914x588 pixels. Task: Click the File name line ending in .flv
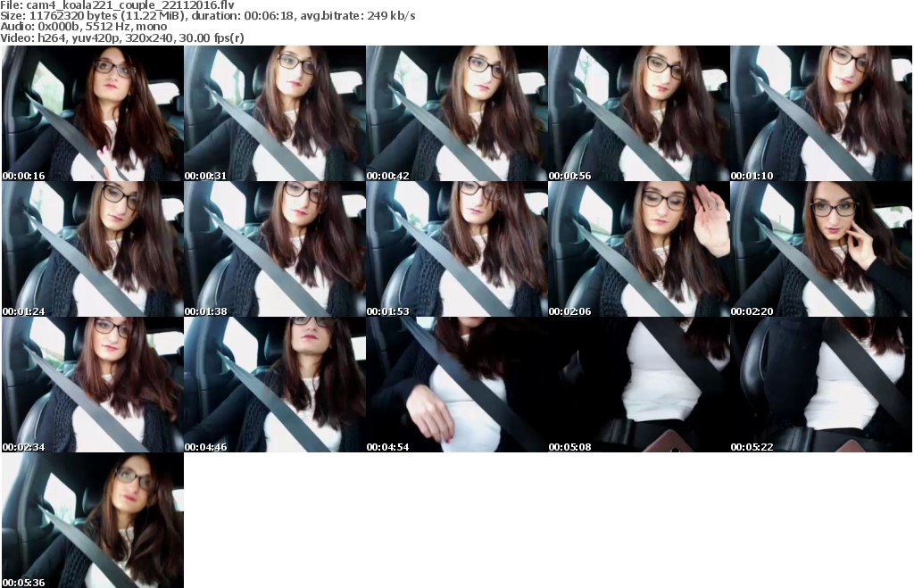117,5
